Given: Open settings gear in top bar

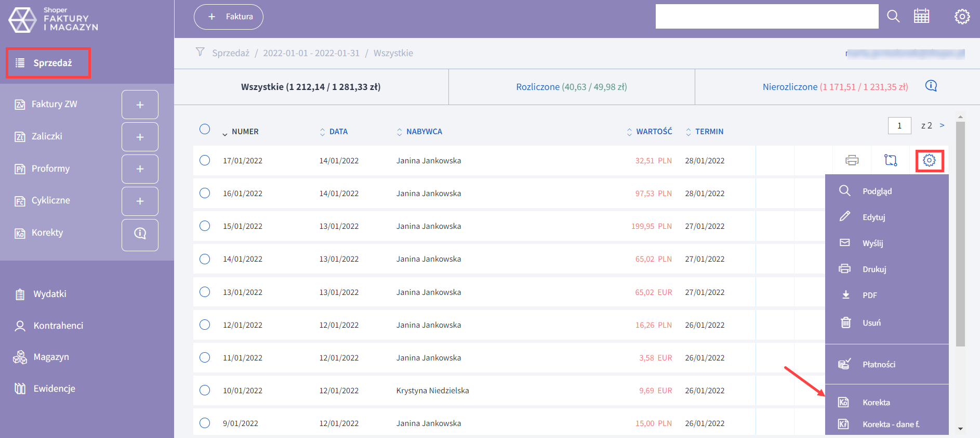Looking at the screenshot, I should tap(962, 17).
